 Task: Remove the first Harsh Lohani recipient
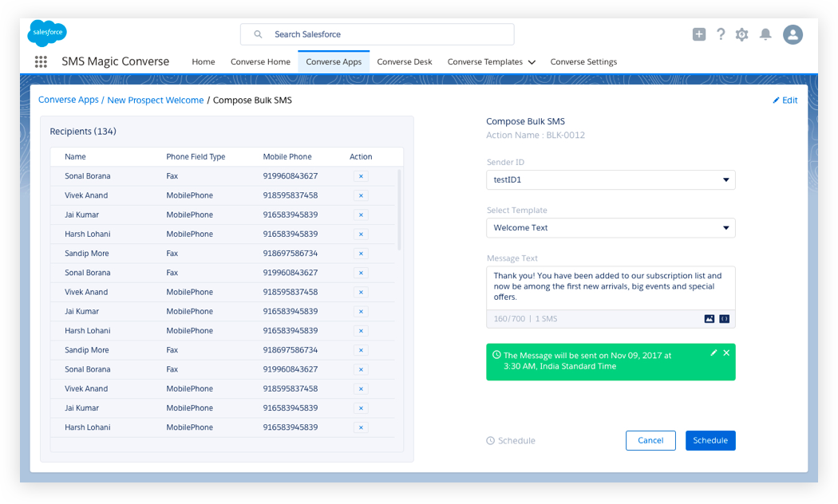point(361,234)
